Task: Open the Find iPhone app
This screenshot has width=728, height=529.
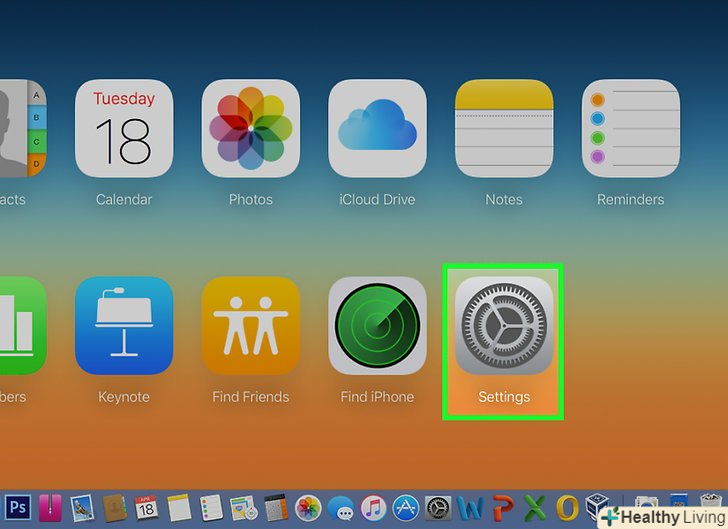Action: [x=377, y=326]
